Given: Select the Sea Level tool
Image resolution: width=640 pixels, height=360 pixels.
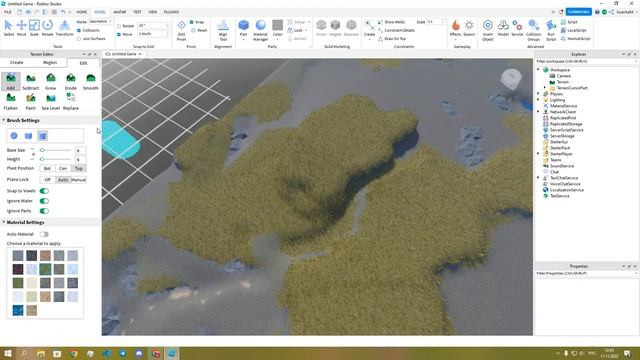Looking at the screenshot, I should (x=51, y=101).
